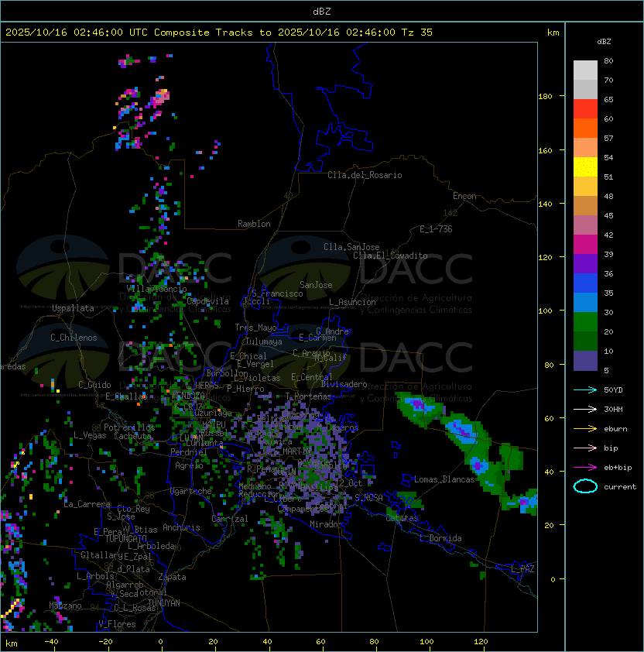Click the cyan 50YD arrow in legend
This screenshot has height=652, width=644.
[585, 389]
